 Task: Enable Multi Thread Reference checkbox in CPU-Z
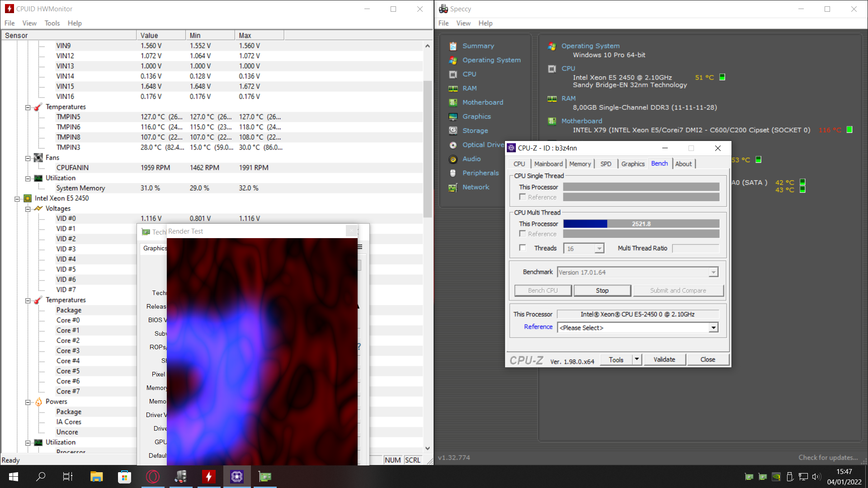click(523, 234)
